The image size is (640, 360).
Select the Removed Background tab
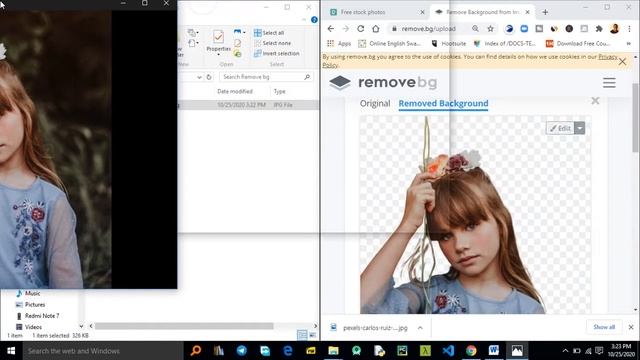[x=443, y=104]
